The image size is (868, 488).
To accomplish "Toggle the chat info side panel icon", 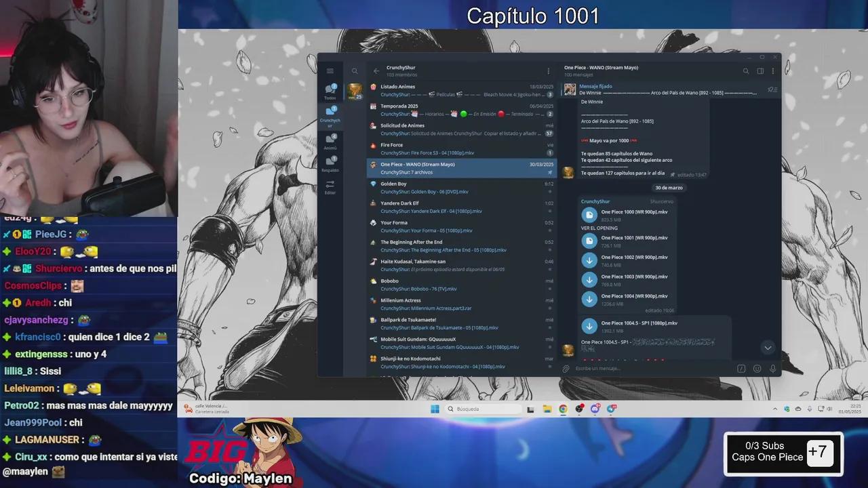I will point(760,71).
